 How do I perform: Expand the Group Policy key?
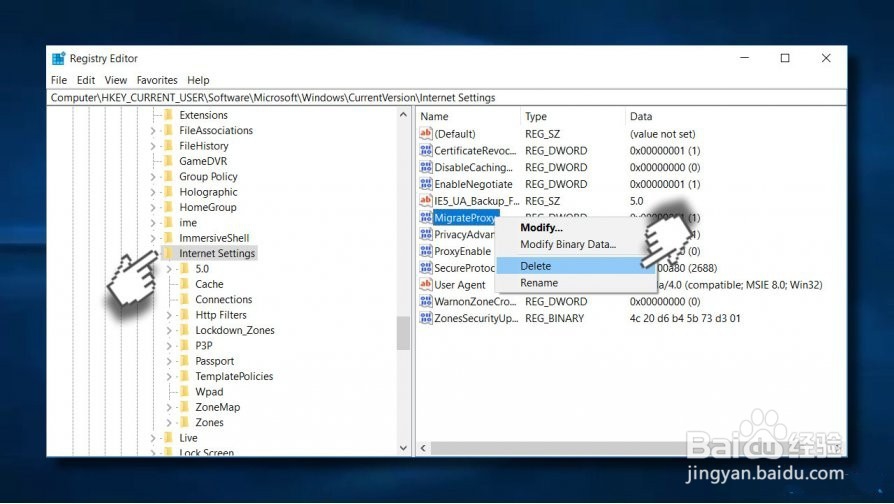click(x=153, y=177)
